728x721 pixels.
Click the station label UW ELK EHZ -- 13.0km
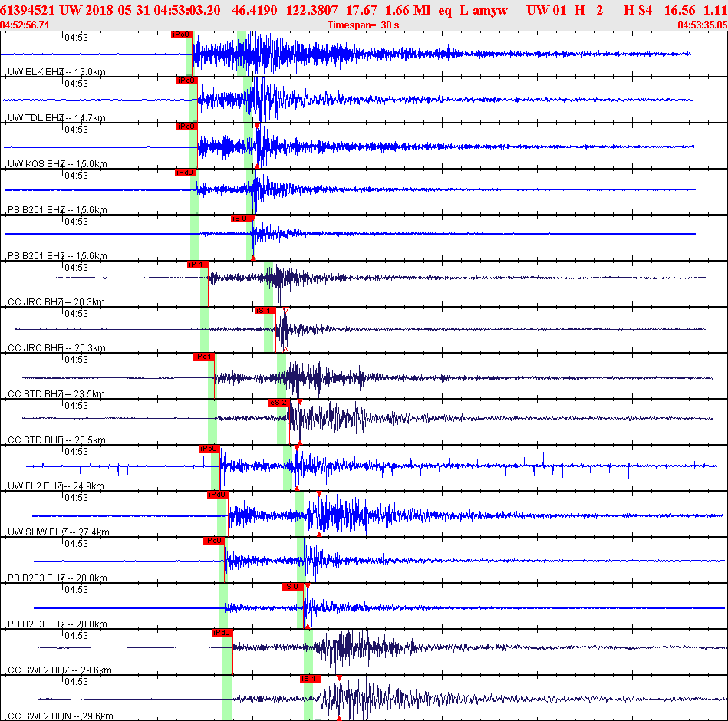57,71
